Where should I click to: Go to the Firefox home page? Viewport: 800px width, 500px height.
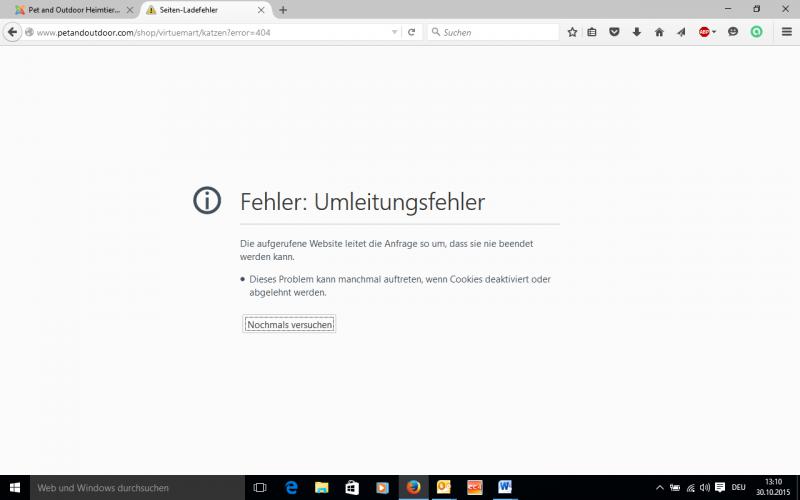659,32
